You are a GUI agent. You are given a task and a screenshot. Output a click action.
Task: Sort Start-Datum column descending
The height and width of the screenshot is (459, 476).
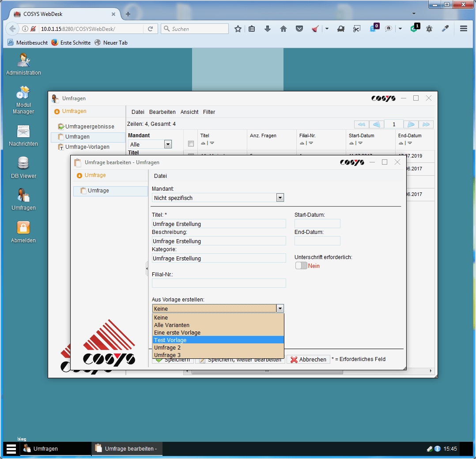coord(360,143)
